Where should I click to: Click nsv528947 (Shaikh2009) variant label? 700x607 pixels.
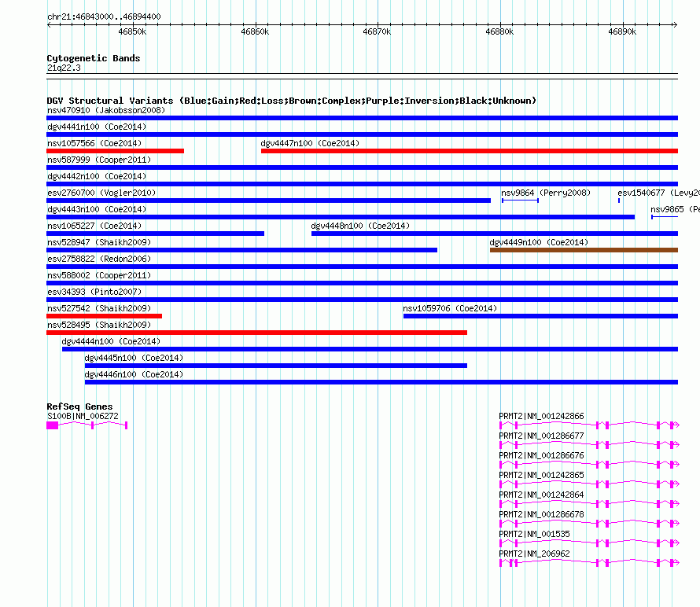99,242
